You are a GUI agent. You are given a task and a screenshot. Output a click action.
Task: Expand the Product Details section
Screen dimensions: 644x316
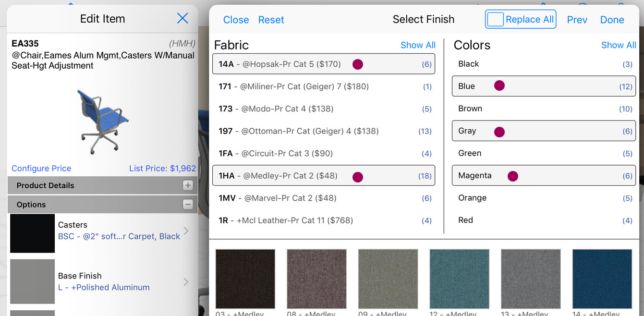tap(188, 185)
